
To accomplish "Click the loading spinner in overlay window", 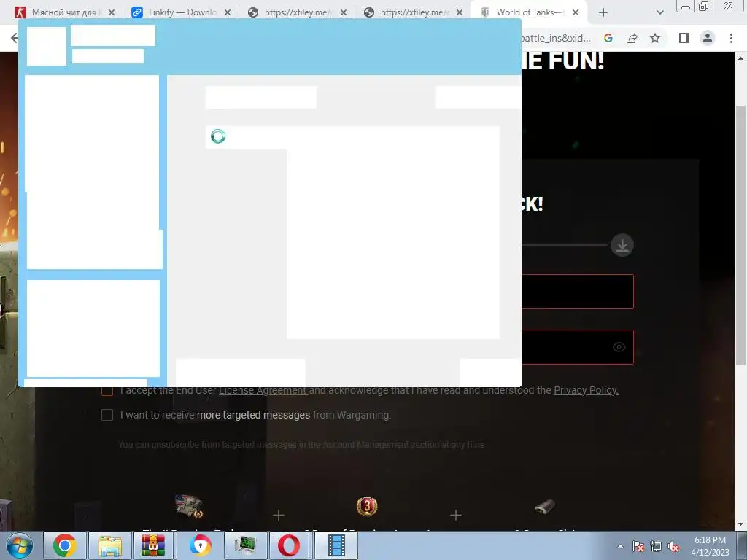I will coord(218,136).
